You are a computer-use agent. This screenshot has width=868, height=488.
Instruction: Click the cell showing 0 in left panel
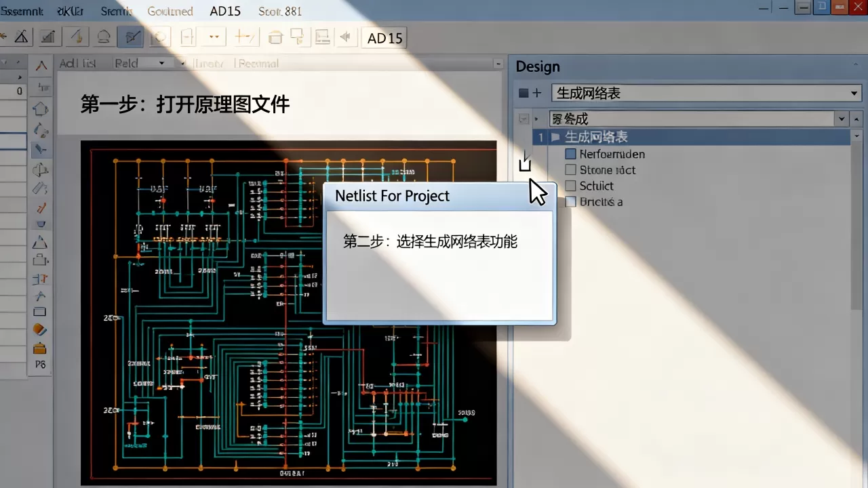point(14,91)
